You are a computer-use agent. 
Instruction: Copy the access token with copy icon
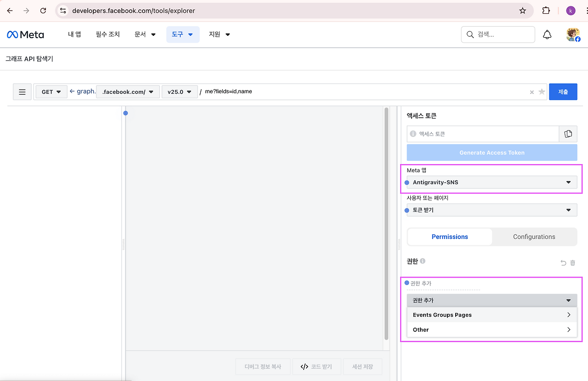(568, 134)
